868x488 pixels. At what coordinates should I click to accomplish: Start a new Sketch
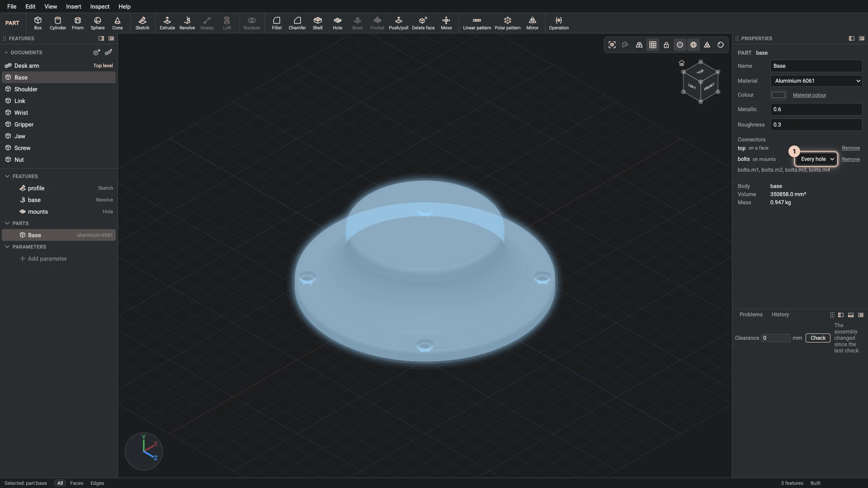click(x=142, y=23)
